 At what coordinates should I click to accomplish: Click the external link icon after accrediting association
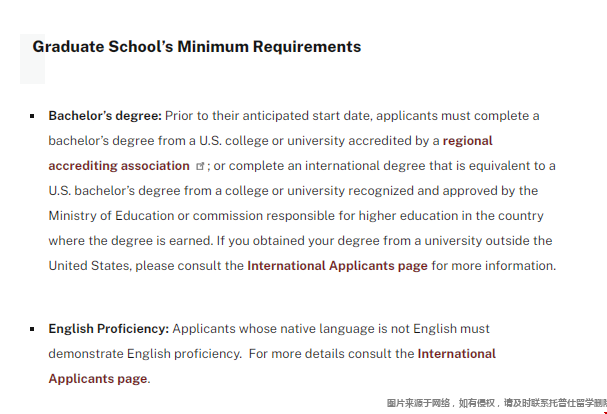pos(200,166)
